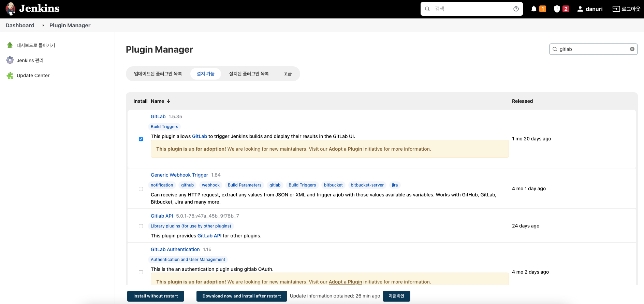Click the gitlab tag label

[x=275, y=185]
